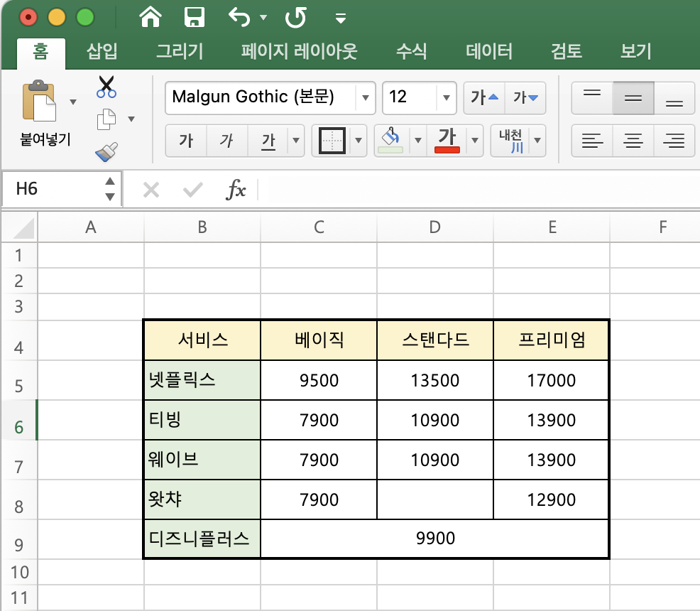Viewport: 700px width, 611px height.
Task: Select the 왓챠 cell
Action: pos(202,499)
